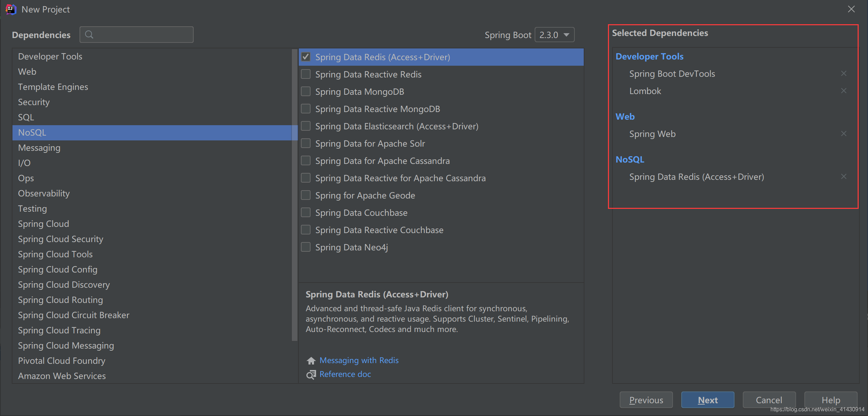Click the Next button
The width and height of the screenshot is (868, 416).
tap(708, 400)
